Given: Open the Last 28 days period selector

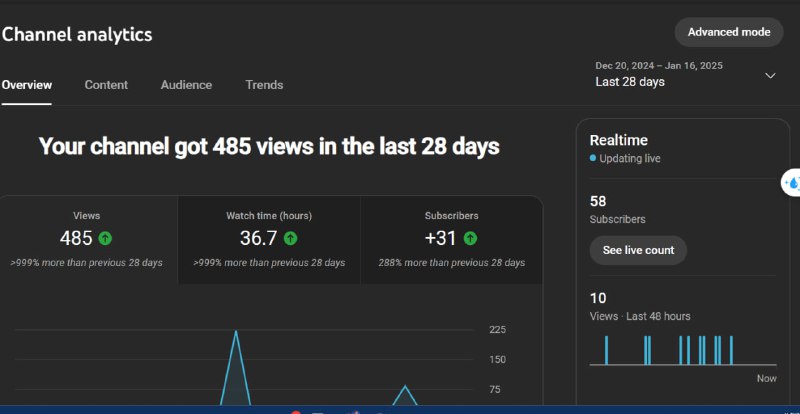Looking at the screenshot, I should pos(685,74).
